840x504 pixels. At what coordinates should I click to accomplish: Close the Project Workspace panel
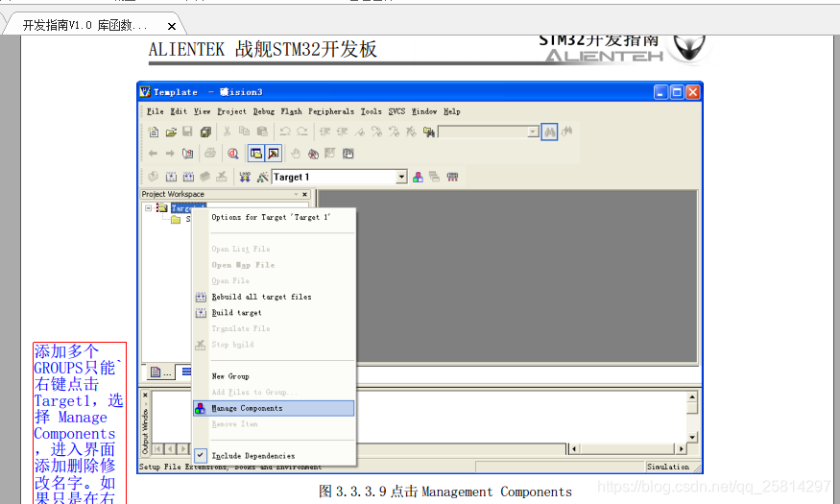[x=305, y=195]
